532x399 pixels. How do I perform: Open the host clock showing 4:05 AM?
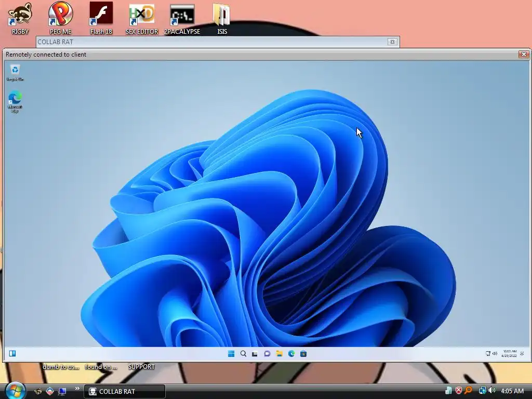(512, 391)
